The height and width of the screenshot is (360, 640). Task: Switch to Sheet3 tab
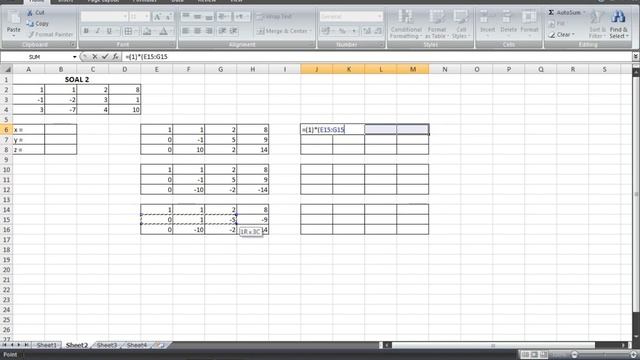pos(107,345)
